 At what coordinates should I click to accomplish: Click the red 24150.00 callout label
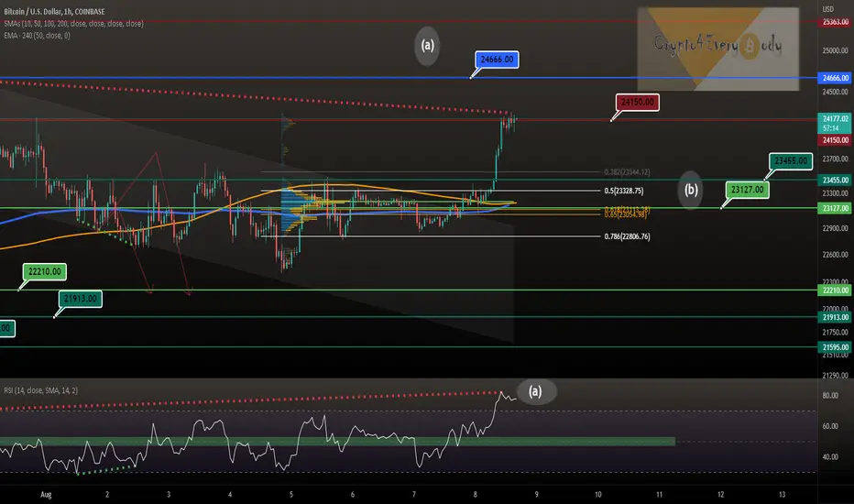[637, 103]
